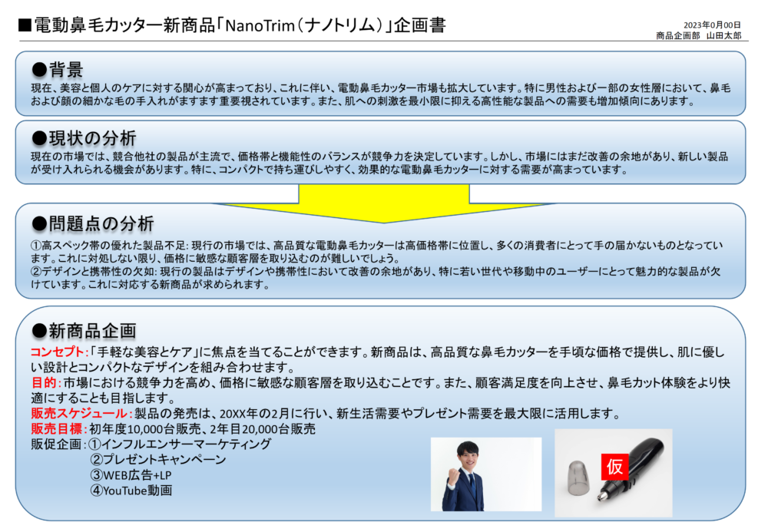Select the red 仮 badge on product image
This screenshot has height=532, width=768.
pos(615,466)
